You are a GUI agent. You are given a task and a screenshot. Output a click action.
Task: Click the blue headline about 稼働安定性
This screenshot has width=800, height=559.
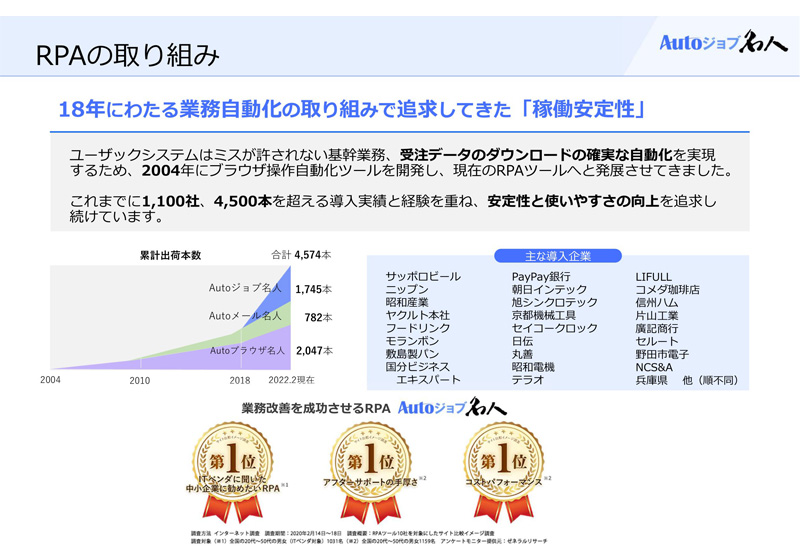point(352,109)
